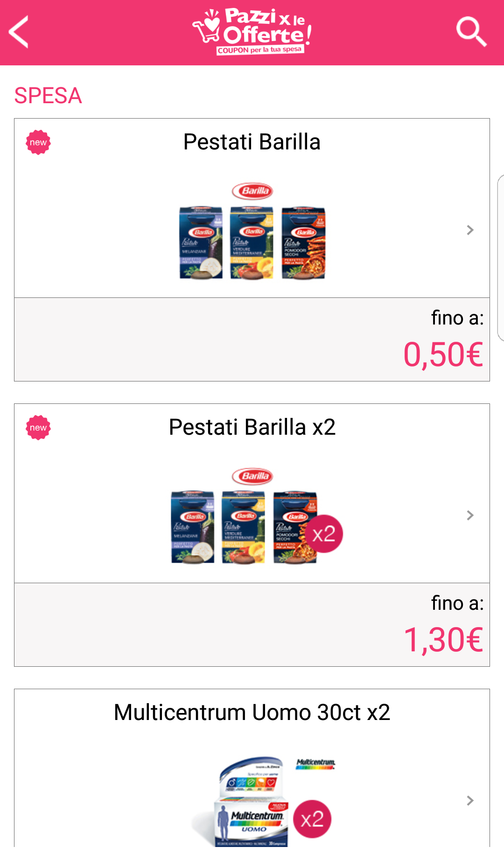
Task: Open the Pestati Barilla title
Action: tap(252, 142)
